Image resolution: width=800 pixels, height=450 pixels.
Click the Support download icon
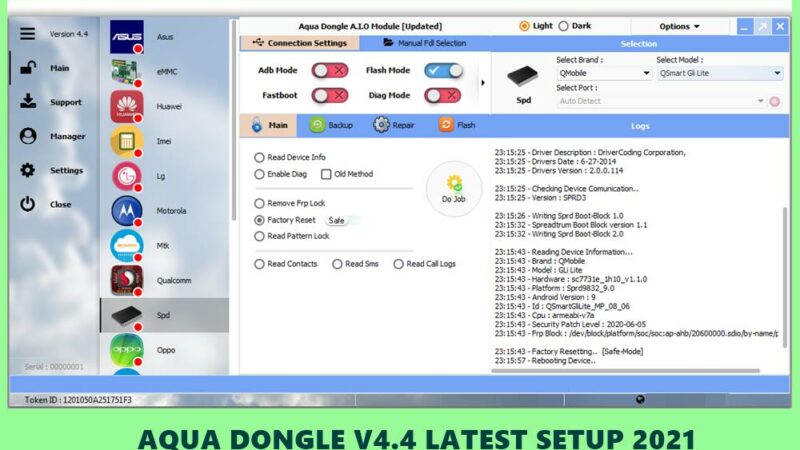(28, 102)
